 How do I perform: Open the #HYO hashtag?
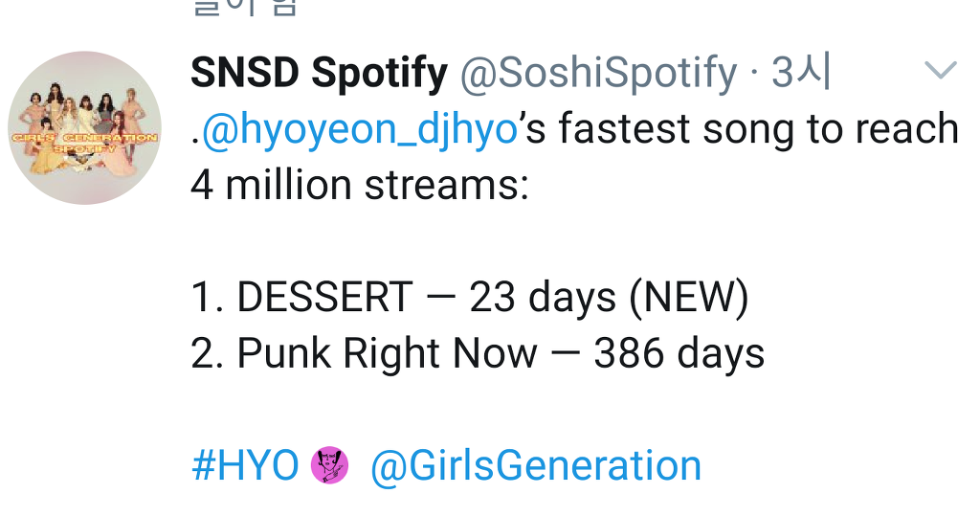(245, 466)
